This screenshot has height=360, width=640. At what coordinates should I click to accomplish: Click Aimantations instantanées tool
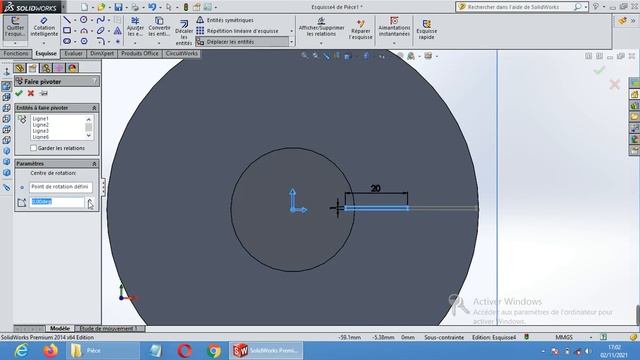click(394, 27)
